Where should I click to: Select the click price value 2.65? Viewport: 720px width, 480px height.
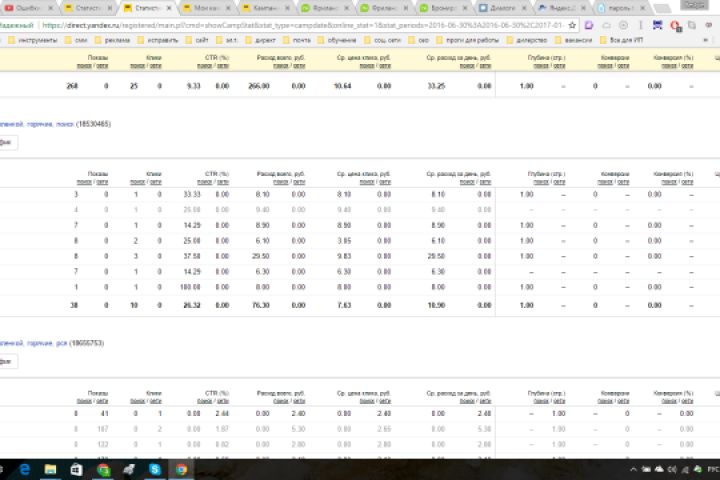pyautogui.click(x=384, y=429)
